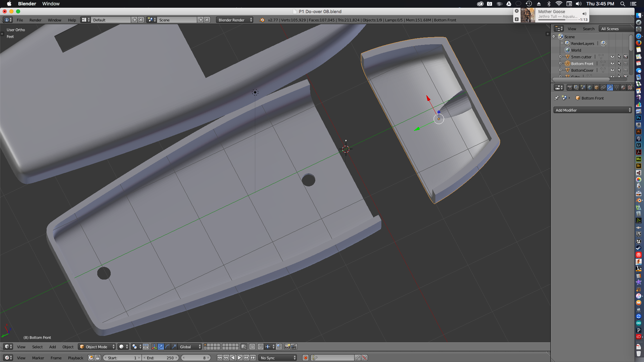Click the OpenGL render image camera icon
Screen dimensions: 644x362
click(287, 347)
